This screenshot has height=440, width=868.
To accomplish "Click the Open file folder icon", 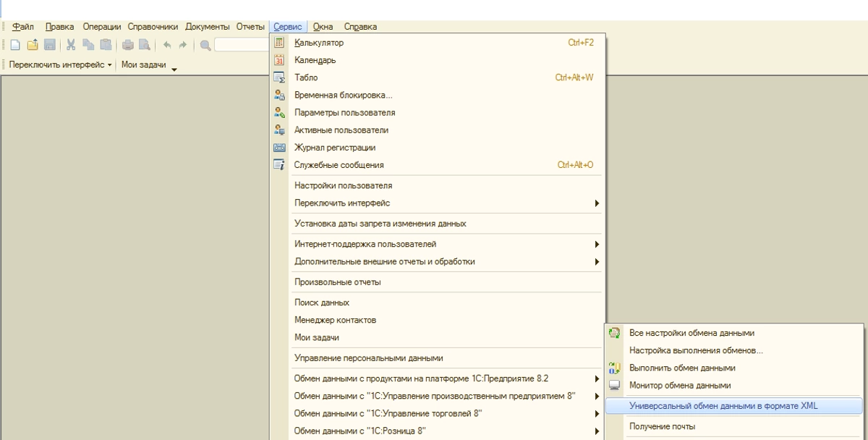I will (x=33, y=45).
